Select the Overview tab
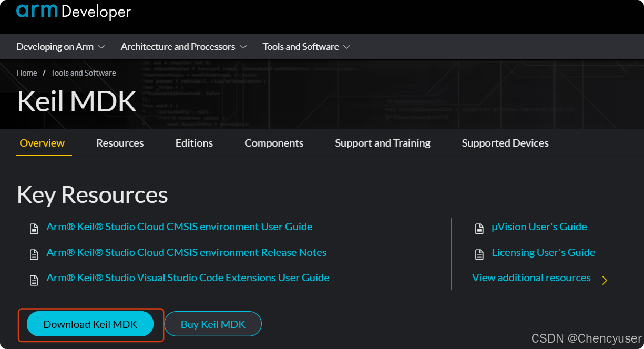644x349 pixels. click(42, 143)
